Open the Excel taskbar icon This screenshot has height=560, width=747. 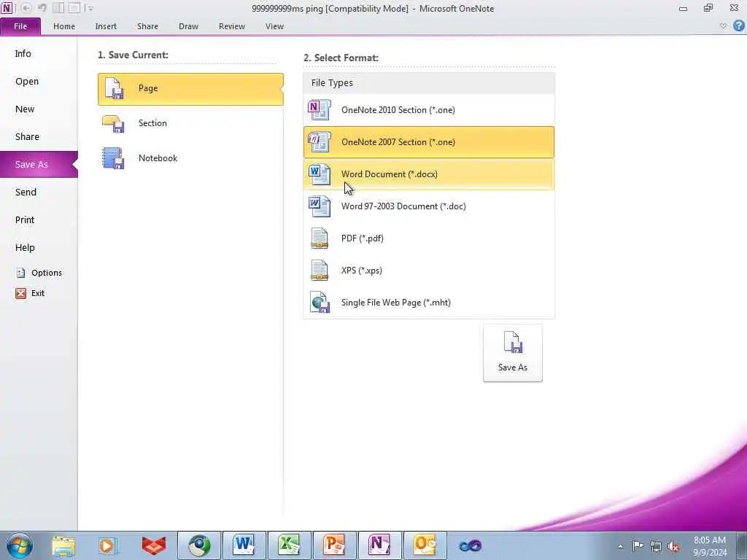[289, 545]
